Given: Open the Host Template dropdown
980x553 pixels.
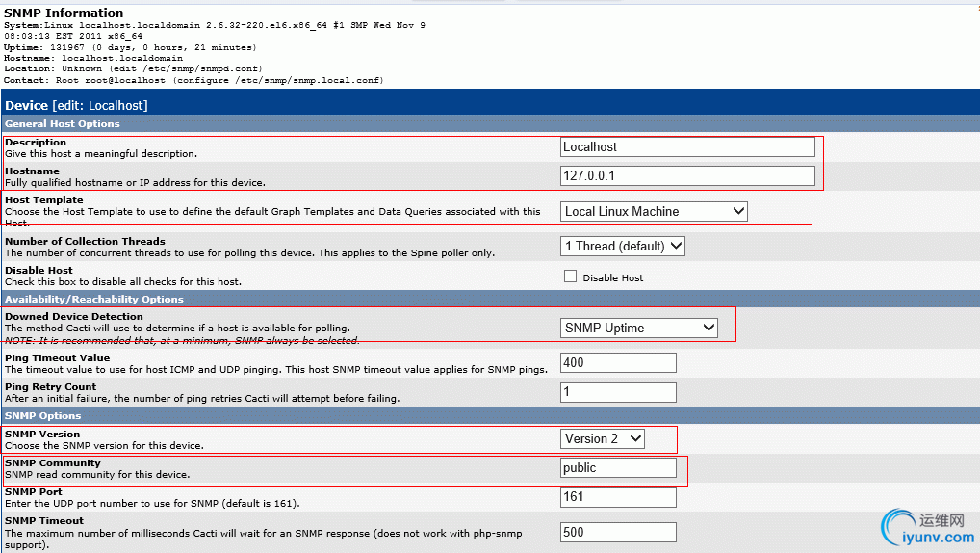Looking at the screenshot, I should coord(654,211).
